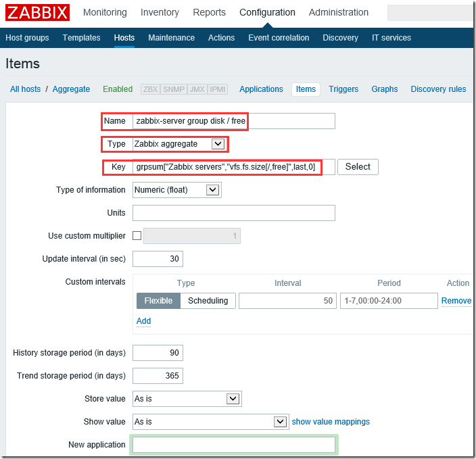
Task: Select Flexible custom interval type
Action: (158, 301)
